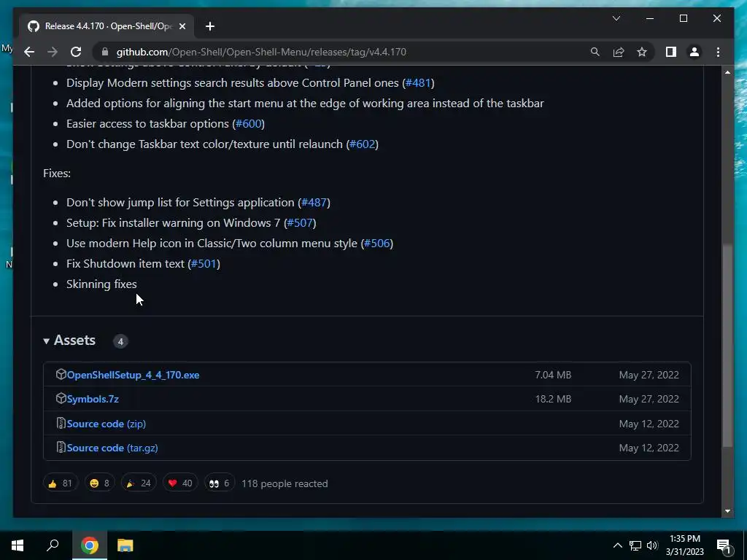Image resolution: width=747 pixels, height=560 pixels.
Task: Open issue link #600
Action: (248, 124)
